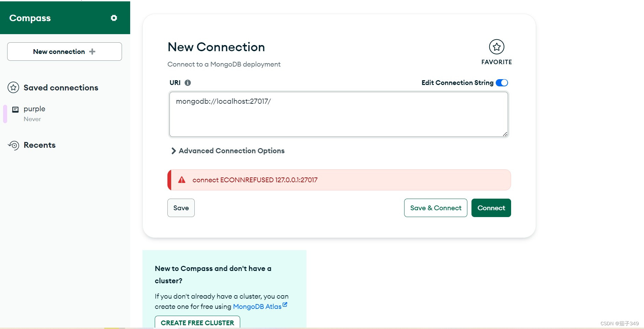The image size is (644, 329).
Task: Open the Compass settings gear
Action: tap(114, 18)
